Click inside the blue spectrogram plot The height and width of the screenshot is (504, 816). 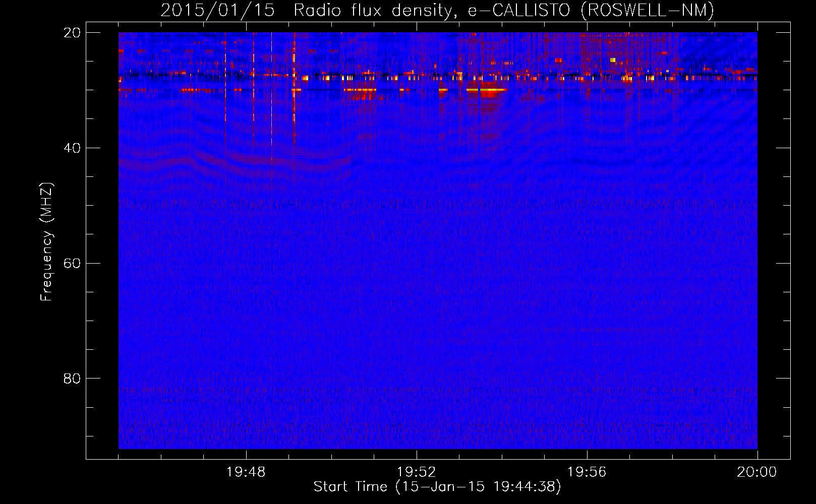(x=438, y=240)
